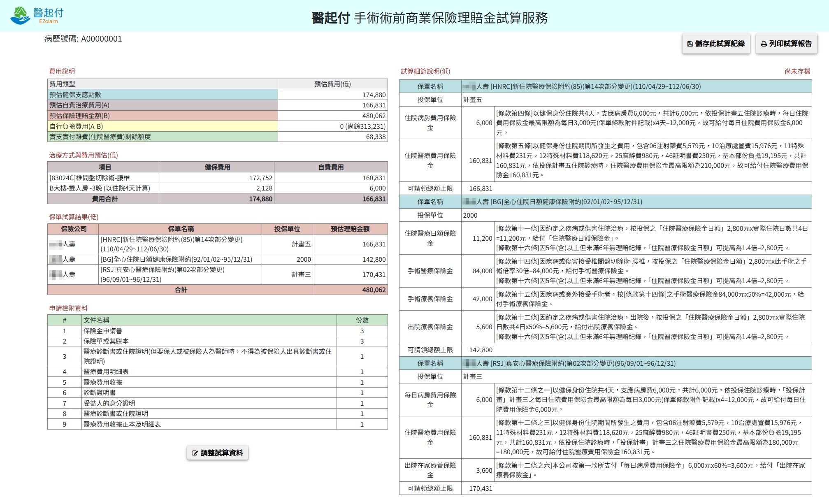The width and height of the screenshot is (829, 504).
Task: Click the 投保單位 2000 value in details
Action: 470,215
